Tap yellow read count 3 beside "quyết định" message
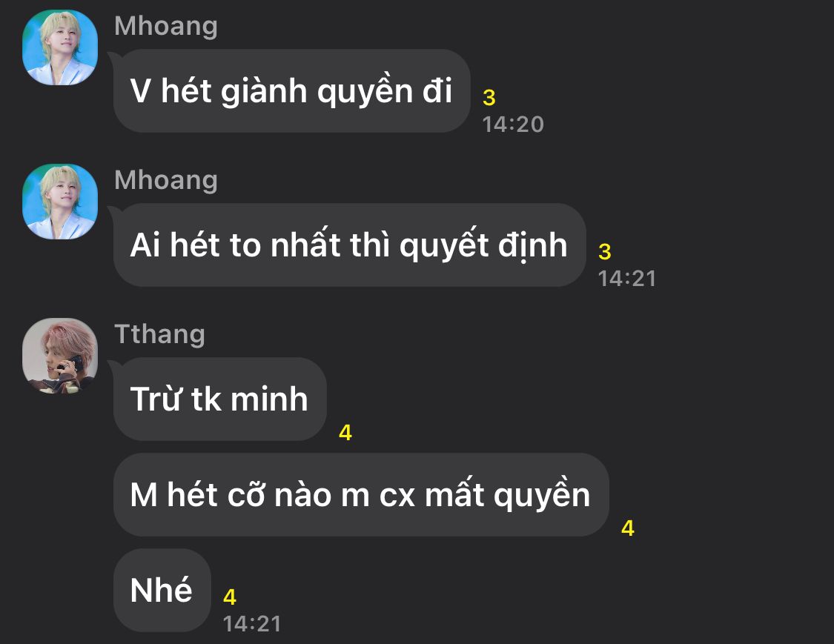Screen dimensions: 834x644 pyautogui.click(x=605, y=251)
